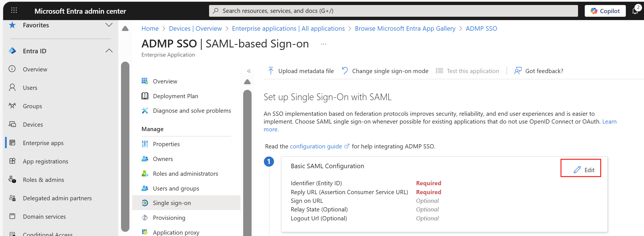Viewport: 644px width, 236px height.
Task: Click the Entra ID diamond icon
Action: pyautogui.click(x=12, y=51)
